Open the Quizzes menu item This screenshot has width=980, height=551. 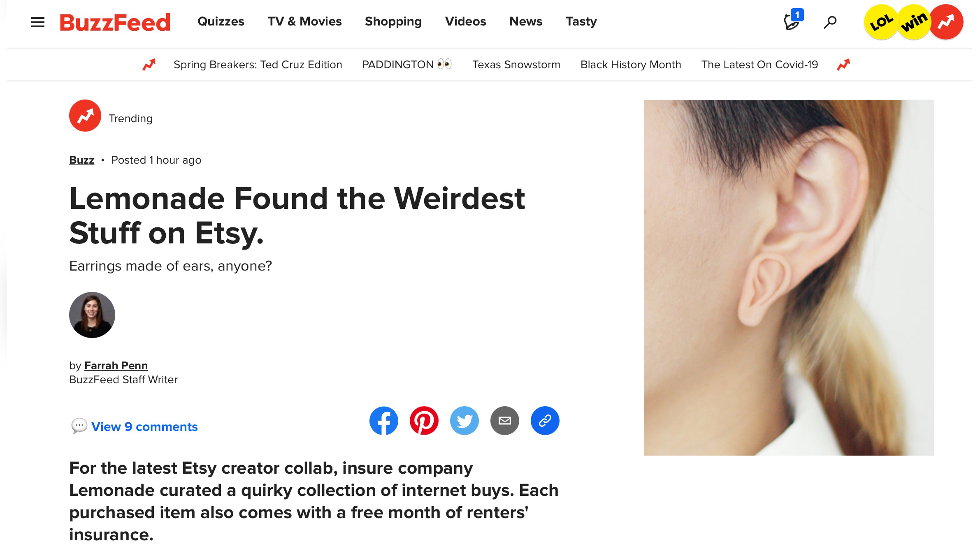click(221, 21)
